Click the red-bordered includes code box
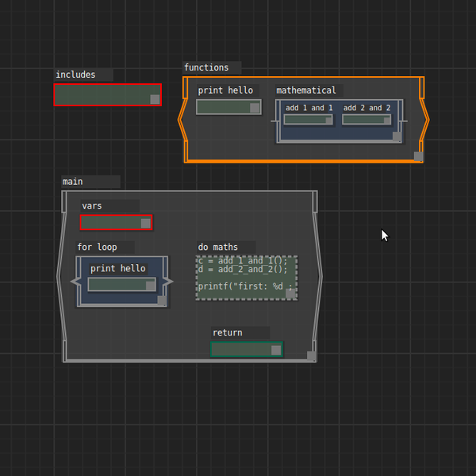 coord(107,94)
